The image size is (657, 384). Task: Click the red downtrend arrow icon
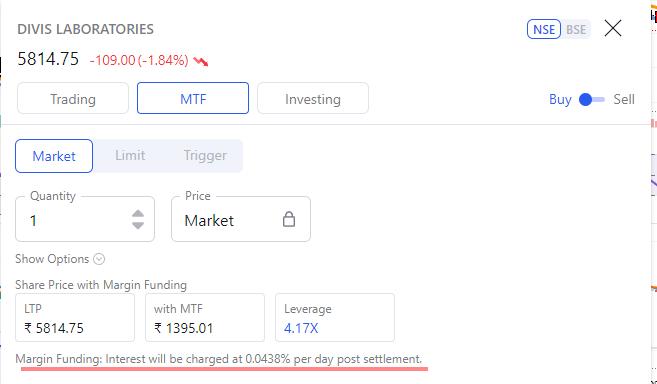201,62
